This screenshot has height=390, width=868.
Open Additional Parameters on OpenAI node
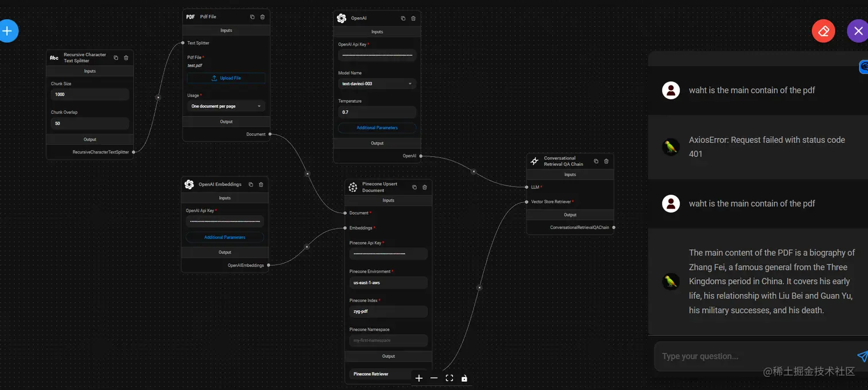point(377,128)
